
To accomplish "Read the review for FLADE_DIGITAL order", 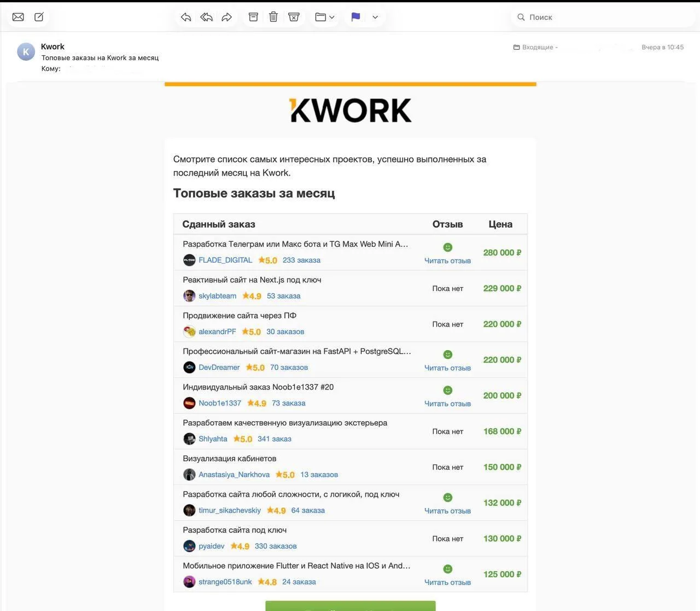I will coord(447,261).
